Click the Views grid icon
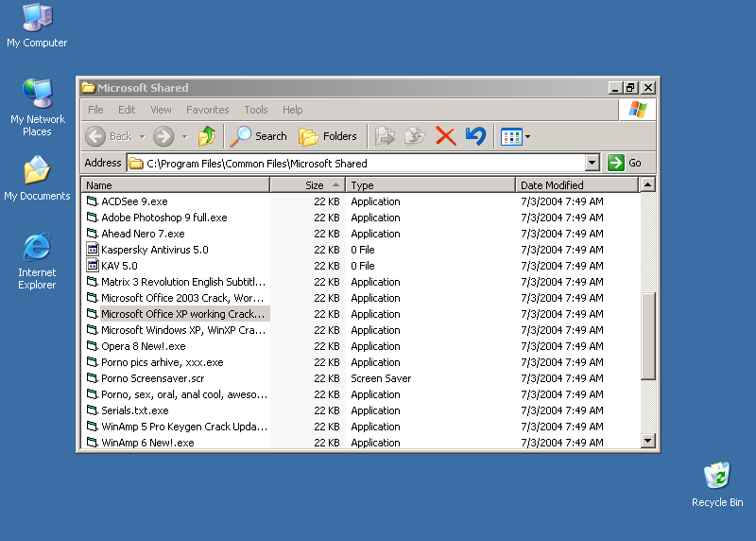The image size is (756, 541). (x=511, y=136)
